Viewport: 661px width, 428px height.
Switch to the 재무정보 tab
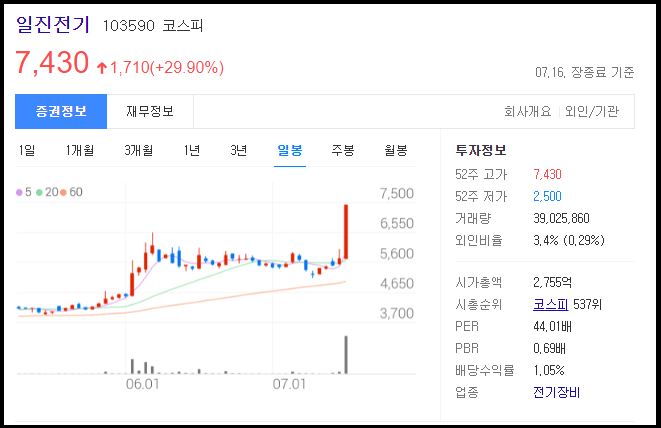pos(150,111)
